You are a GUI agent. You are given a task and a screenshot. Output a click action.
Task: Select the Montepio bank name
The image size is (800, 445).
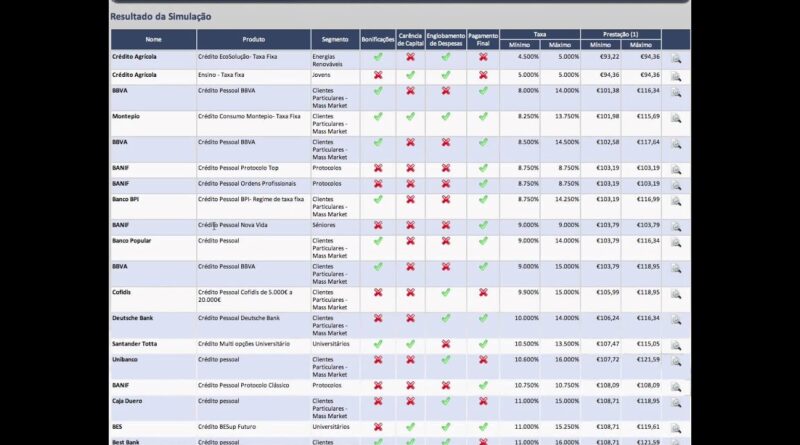[x=126, y=116]
